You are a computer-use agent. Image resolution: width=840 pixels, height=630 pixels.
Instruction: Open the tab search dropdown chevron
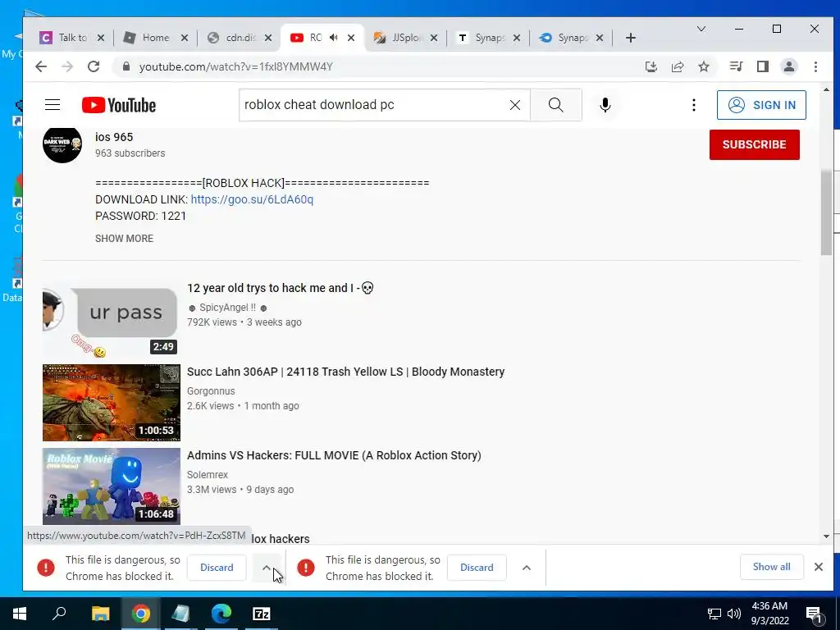coord(701,29)
